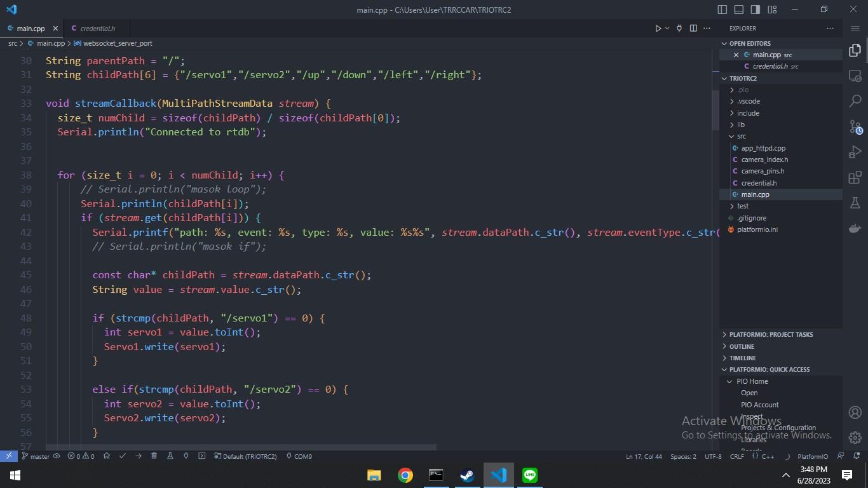868x488 pixels.
Task: Open the Explorer view in the activity bar
Action: pyautogui.click(x=855, y=50)
